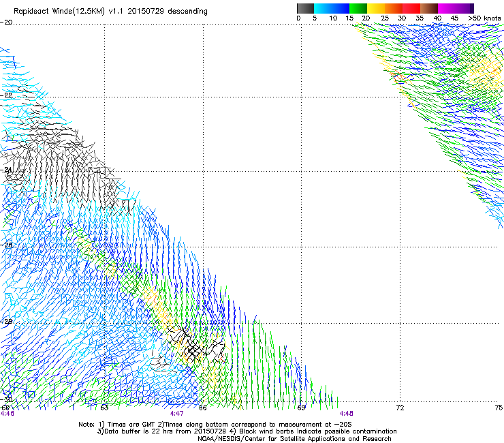Click the -22 latitude axis label
Image resolution: width=504 pixels, height=443 pixels.
(x=6, y=95)
